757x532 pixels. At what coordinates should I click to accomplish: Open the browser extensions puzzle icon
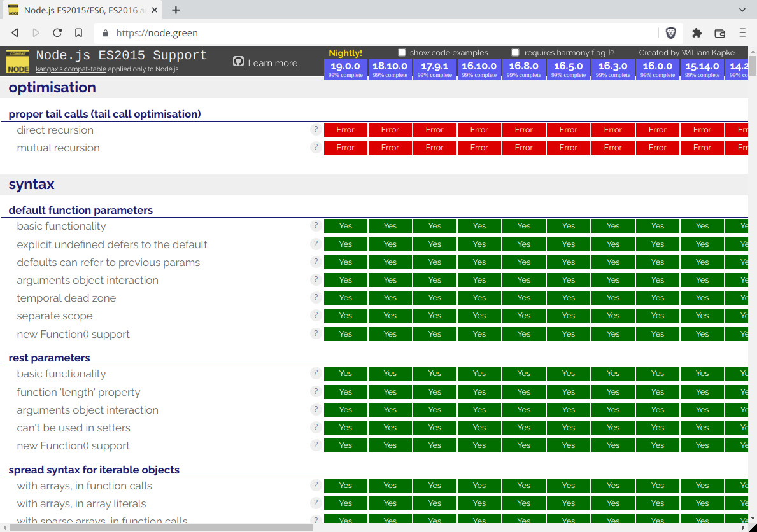(x=697, y=32)
